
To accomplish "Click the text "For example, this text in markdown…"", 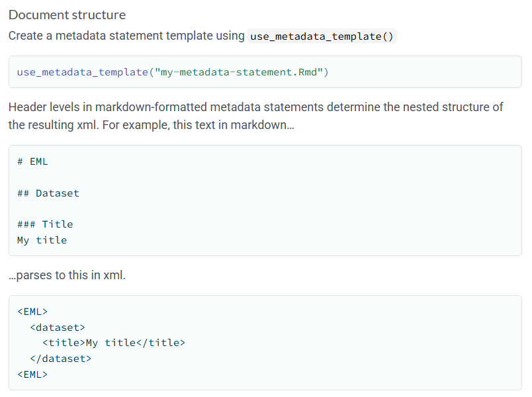I will point(213,124).
